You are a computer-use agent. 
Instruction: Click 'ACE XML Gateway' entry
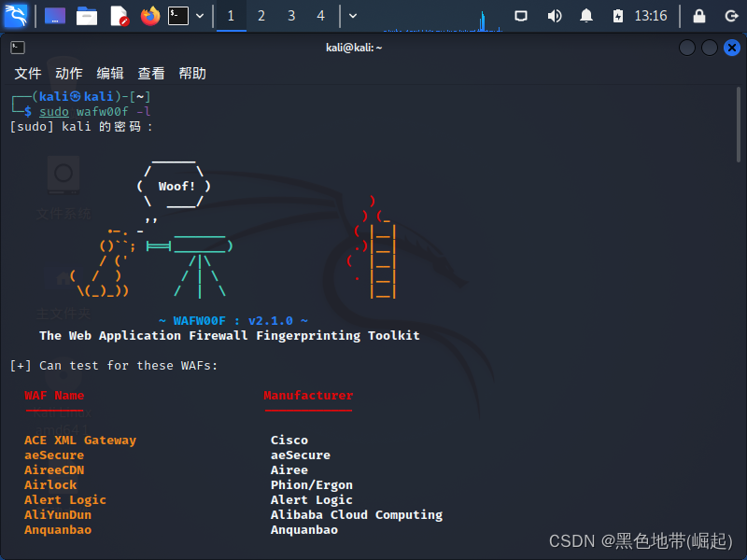80,441
